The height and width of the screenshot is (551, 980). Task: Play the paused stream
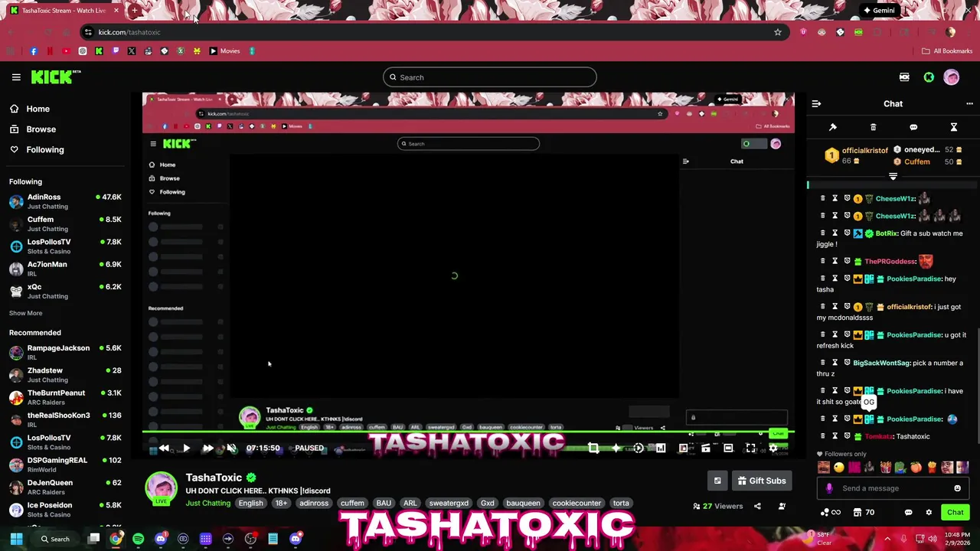[186, 448]
